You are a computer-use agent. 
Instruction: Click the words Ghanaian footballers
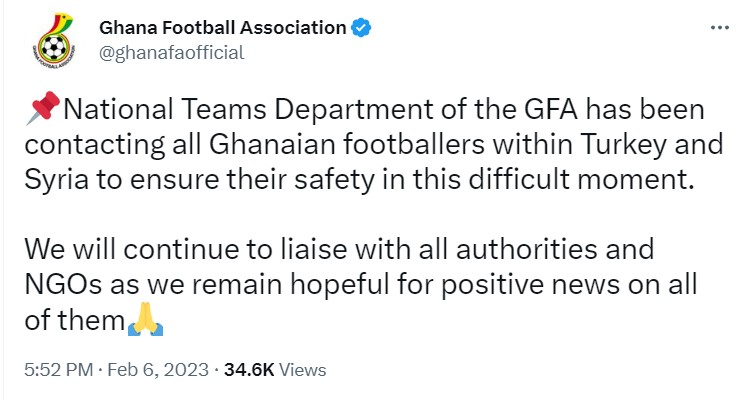346,145
